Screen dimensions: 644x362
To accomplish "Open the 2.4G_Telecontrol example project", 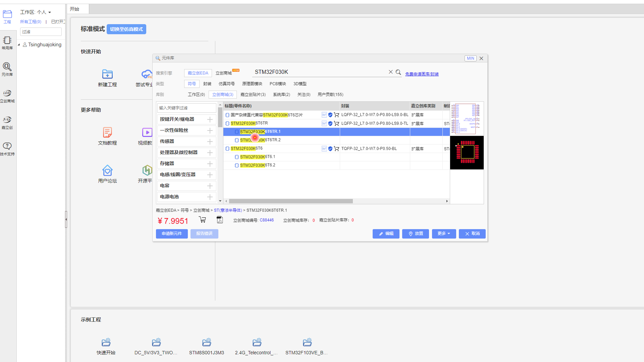I will pos(257,342).
